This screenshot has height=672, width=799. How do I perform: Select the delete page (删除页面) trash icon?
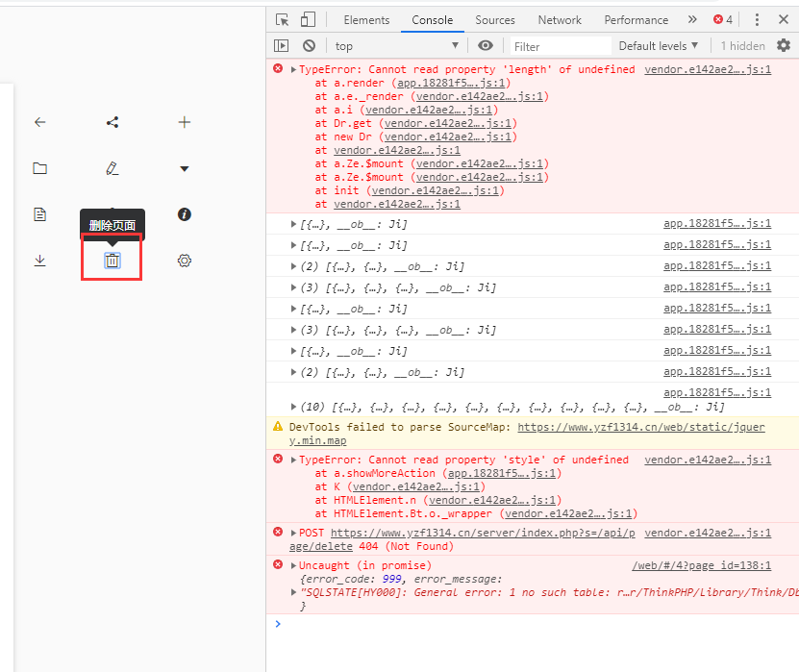pyautogui.click(x=112, y=260)
